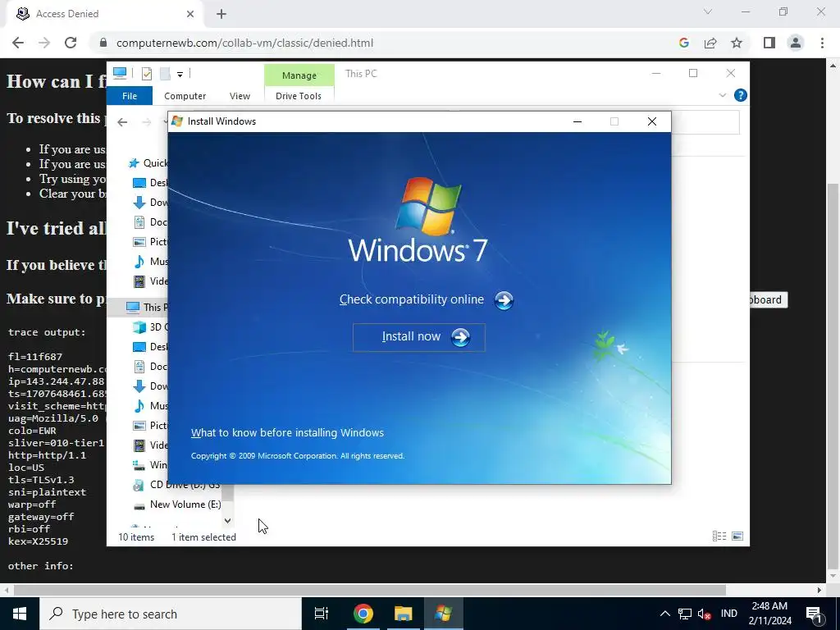The width and height of the screenshot is (840, 630).
Task: Go back in File Explorer navigation
Action: 122,122
